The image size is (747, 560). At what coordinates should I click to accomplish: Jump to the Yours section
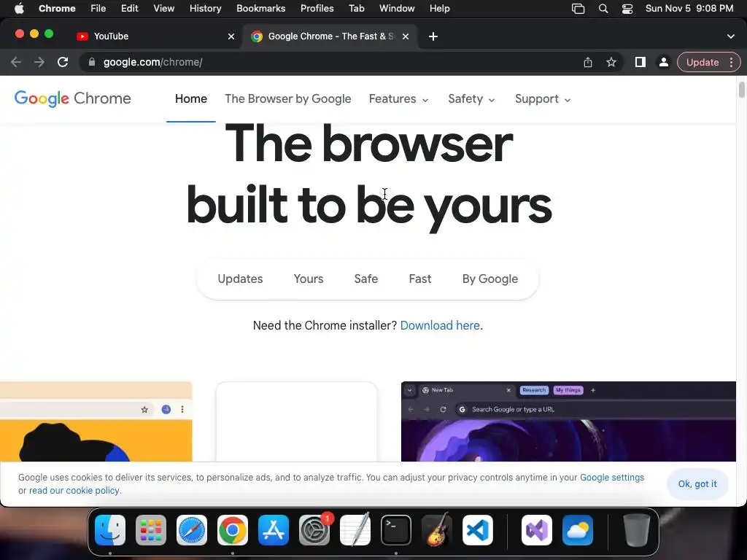pyautogui.click(x=309, y=279)
